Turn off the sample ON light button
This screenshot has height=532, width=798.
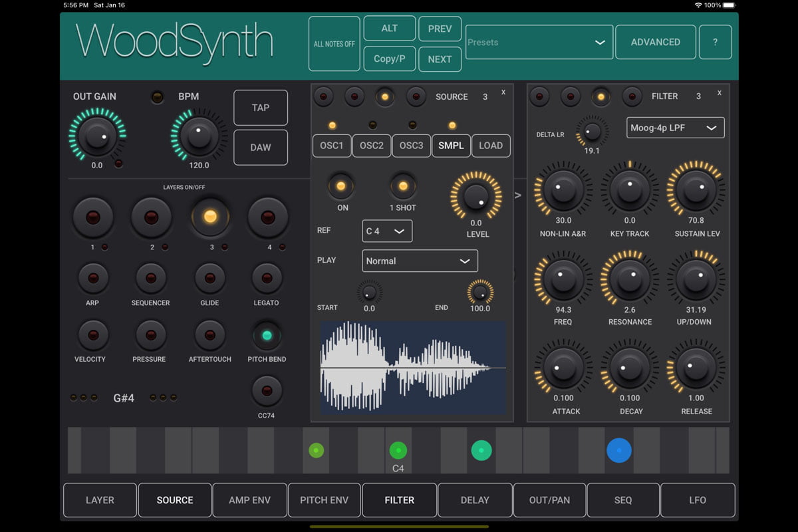341,186
